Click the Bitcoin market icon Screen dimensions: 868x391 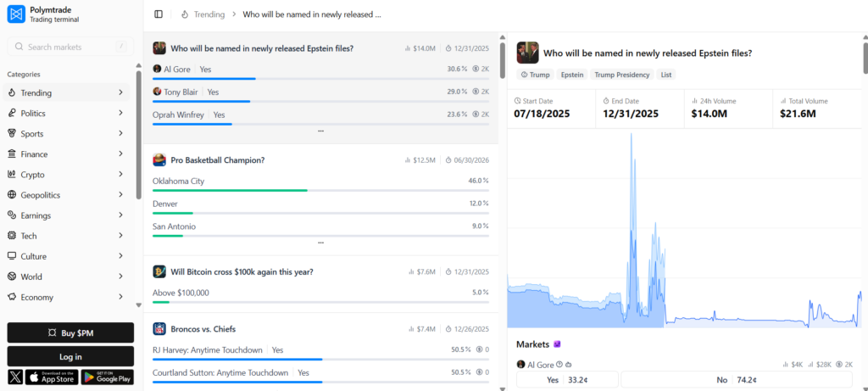[x=159, y=271]
